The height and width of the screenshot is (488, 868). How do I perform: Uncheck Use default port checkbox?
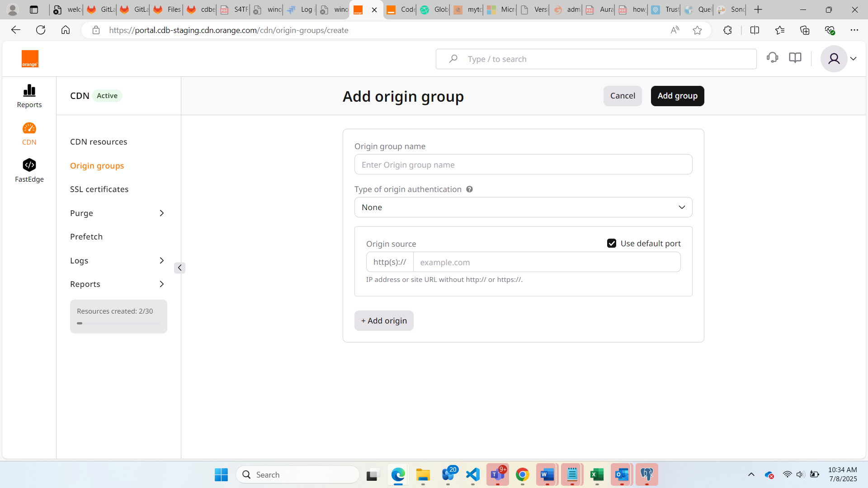point(612,244)
